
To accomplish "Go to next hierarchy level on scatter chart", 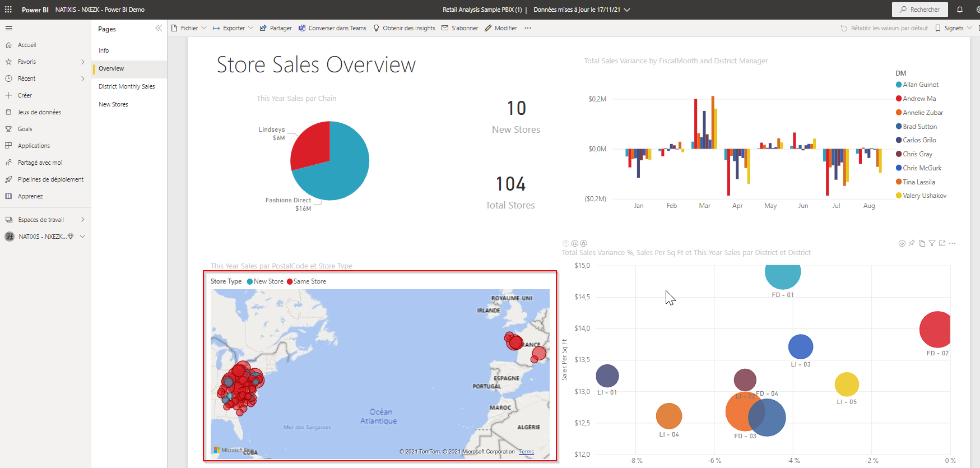I will (x=575, y=243).
